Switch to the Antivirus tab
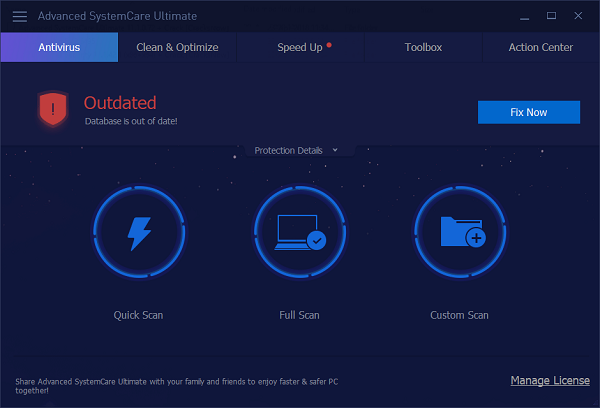The height and width of the screenshot is (408, 600). [x=59, y=47]
